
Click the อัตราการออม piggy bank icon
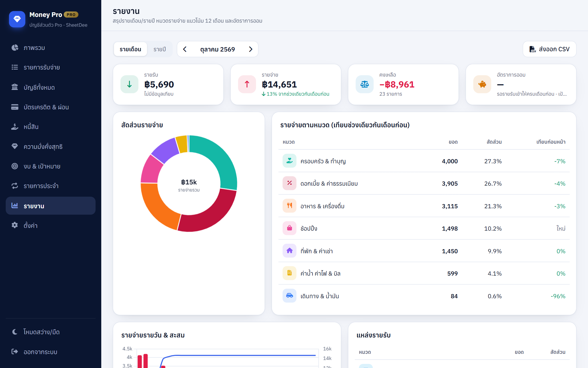[x=482, y=84]
